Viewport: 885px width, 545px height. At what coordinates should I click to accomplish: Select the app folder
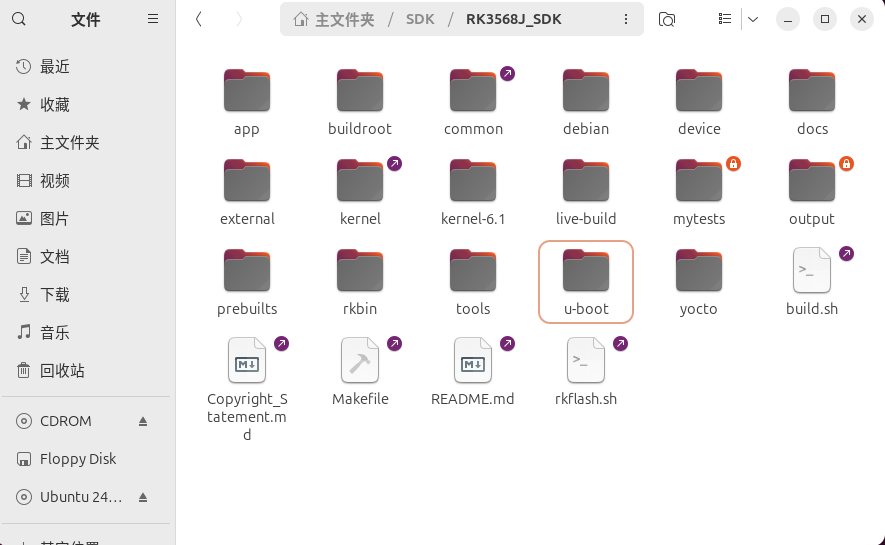(x=247, y=102)
